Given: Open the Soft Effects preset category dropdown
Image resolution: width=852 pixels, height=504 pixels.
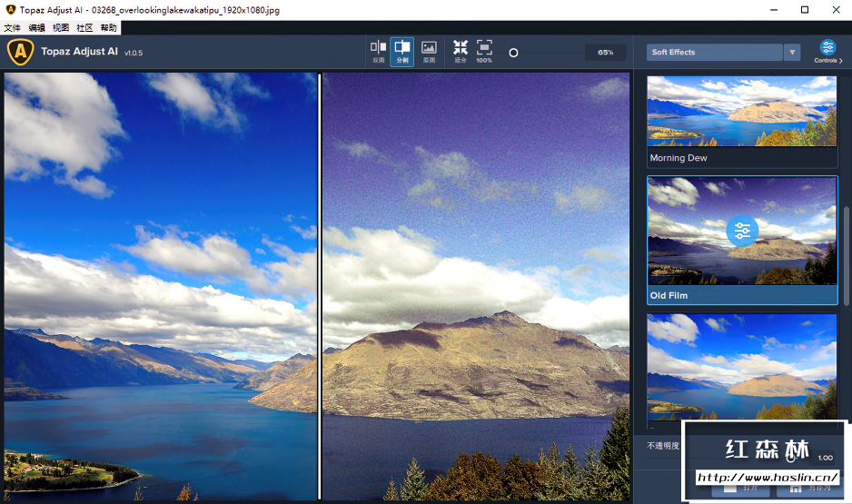Looking at the screenshot, I should coord(715,52).
